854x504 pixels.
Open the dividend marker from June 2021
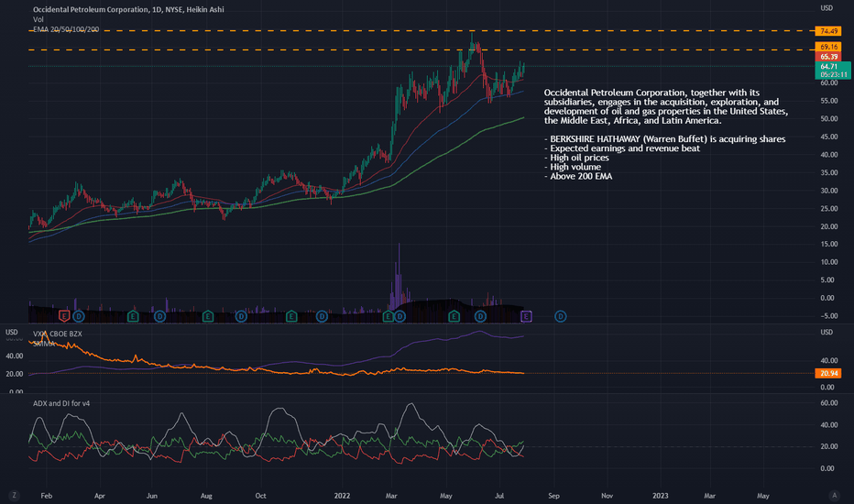[159, 316]
